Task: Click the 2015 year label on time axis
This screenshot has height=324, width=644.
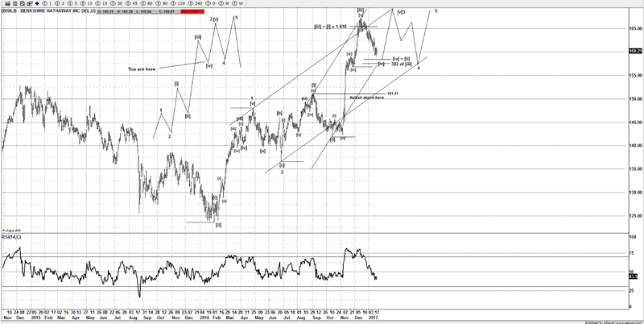Action: (x=35, y=318)
